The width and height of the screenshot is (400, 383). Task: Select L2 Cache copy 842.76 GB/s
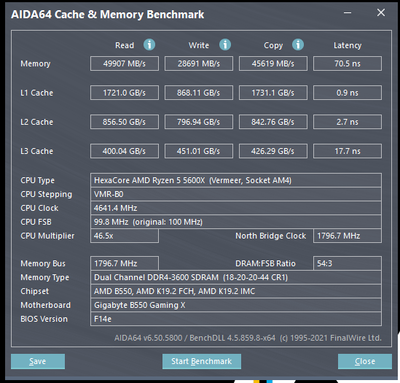pyautogui.click(x=273, y=122)
